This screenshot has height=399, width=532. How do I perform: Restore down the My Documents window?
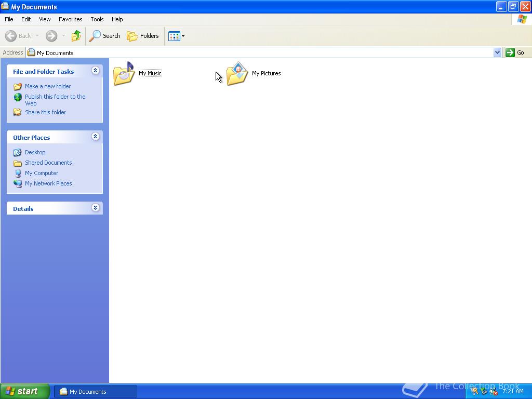click(513, 6)
